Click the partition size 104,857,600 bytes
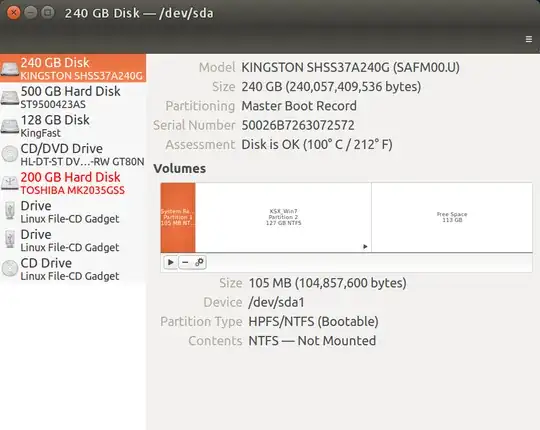This screenshot has width=540, height=430. pos(327,283)
